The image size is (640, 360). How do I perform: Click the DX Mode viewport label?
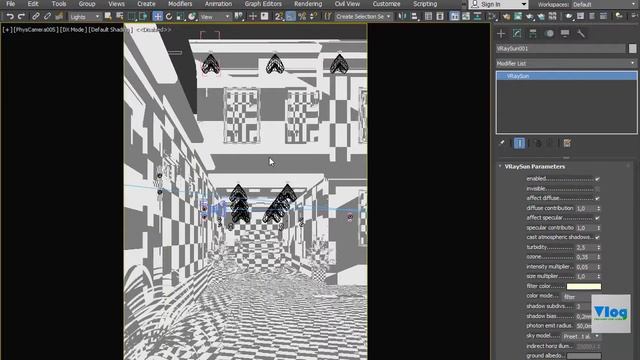point(73,30)
